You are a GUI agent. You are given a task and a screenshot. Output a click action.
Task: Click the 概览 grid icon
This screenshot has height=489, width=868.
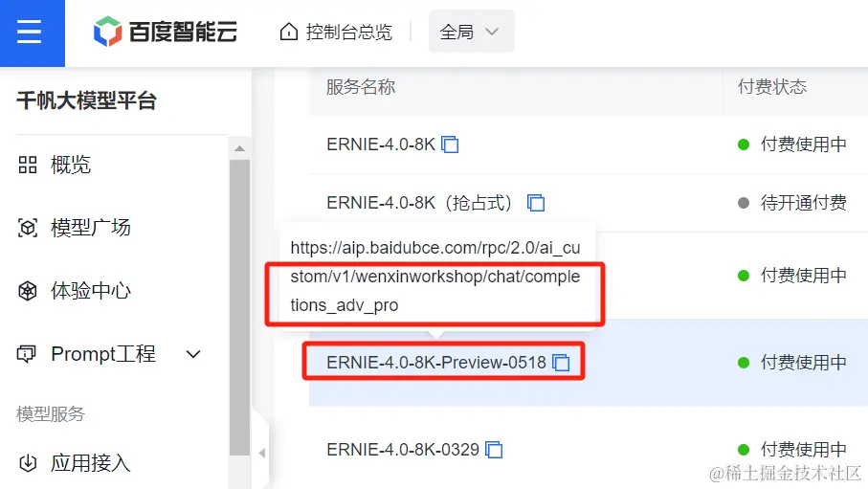coord(27,165)
